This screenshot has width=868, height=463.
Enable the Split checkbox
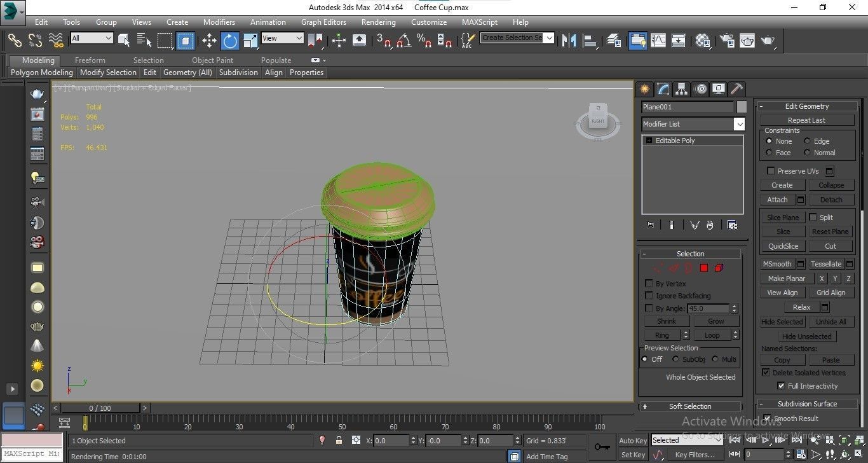coord(813,218)
